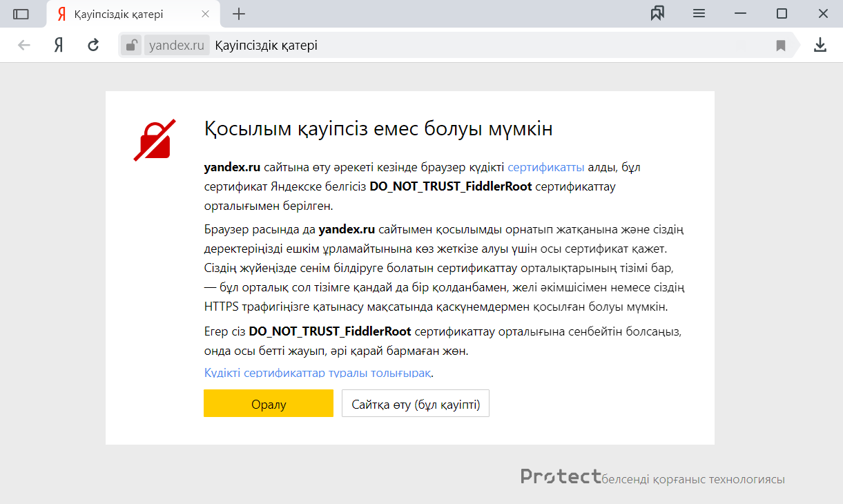Bookmark this page via address bar icon
This screenshot has width=843, height=504.
coord(781,46)
